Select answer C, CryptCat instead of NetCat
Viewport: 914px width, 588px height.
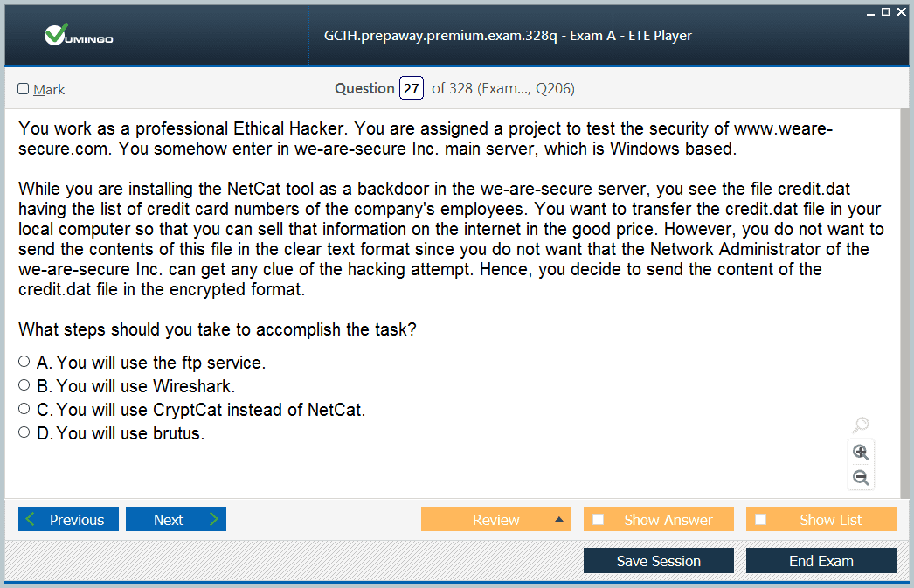(24, 409)
